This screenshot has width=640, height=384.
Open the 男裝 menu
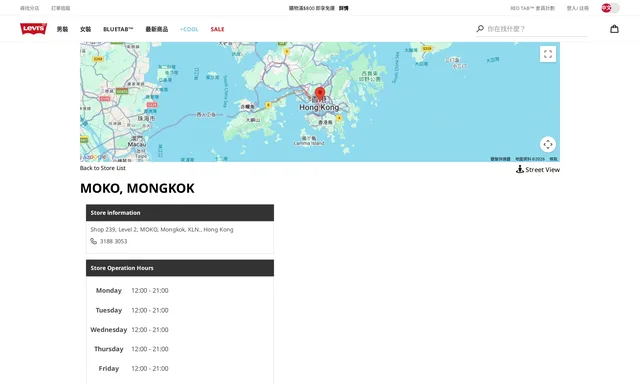point(62,29)
